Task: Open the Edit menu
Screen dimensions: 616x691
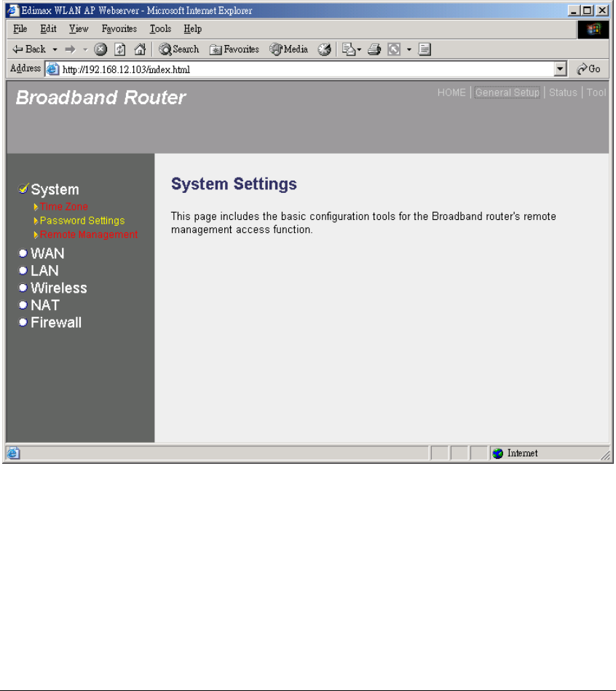Action: (49, 29)
